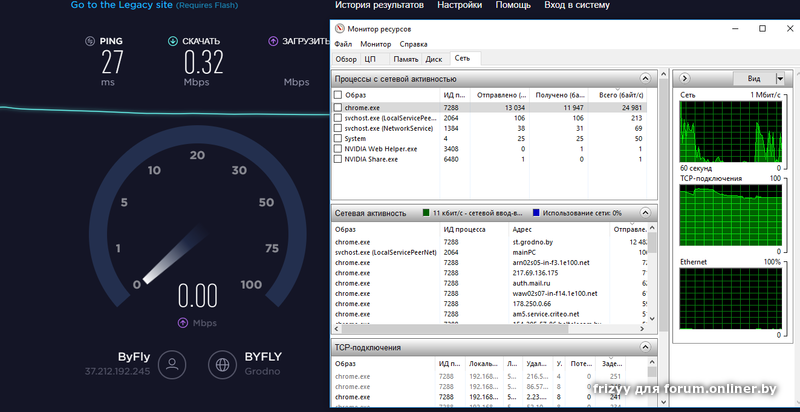The image size is (800, 412).
Task: Check the NVIDIA Web Helper.exe checkbox
Action: (x=338, y=148)
